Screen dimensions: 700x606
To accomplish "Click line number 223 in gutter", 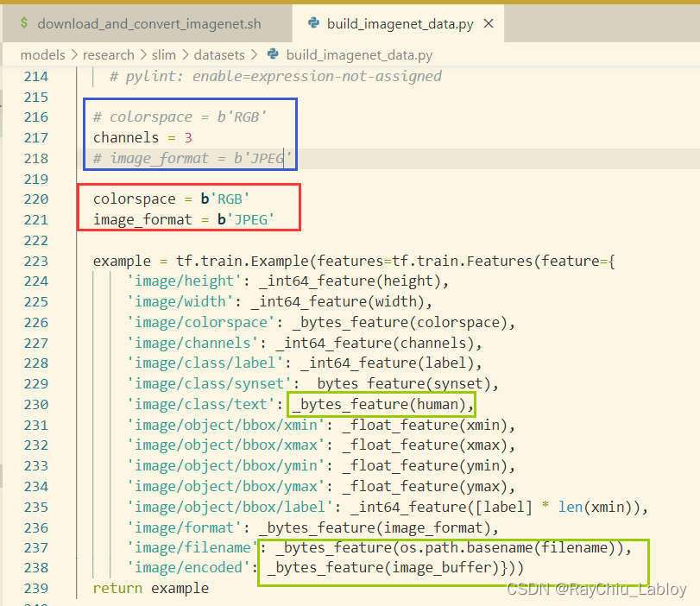I will click(36, 261).
